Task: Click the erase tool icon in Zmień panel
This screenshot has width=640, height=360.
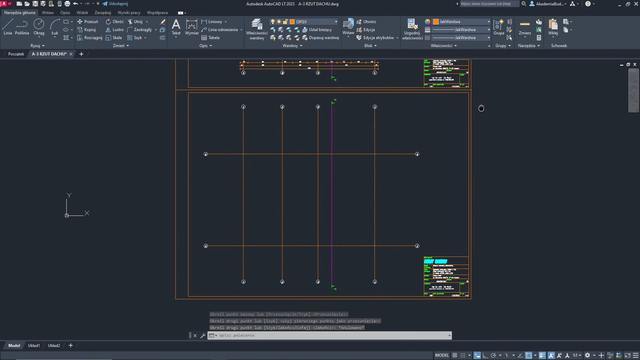Action: [163, 22]
